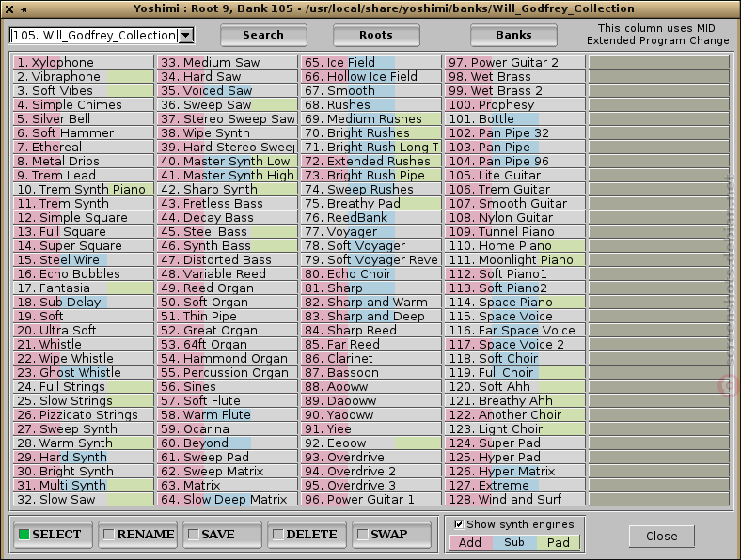Viewport: 741px width, 560px height.
Task: Select 119. Full Choir
Action: [x=515, y=372]
